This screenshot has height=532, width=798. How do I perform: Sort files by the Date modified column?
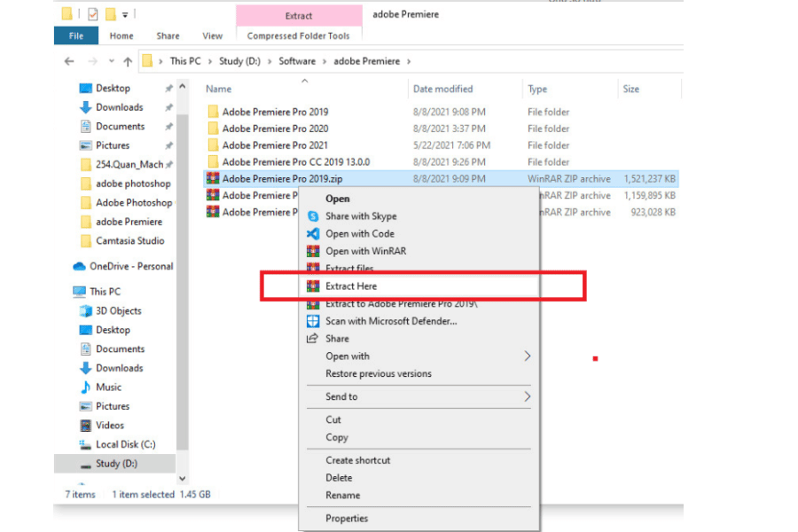(x=442, y=89)
